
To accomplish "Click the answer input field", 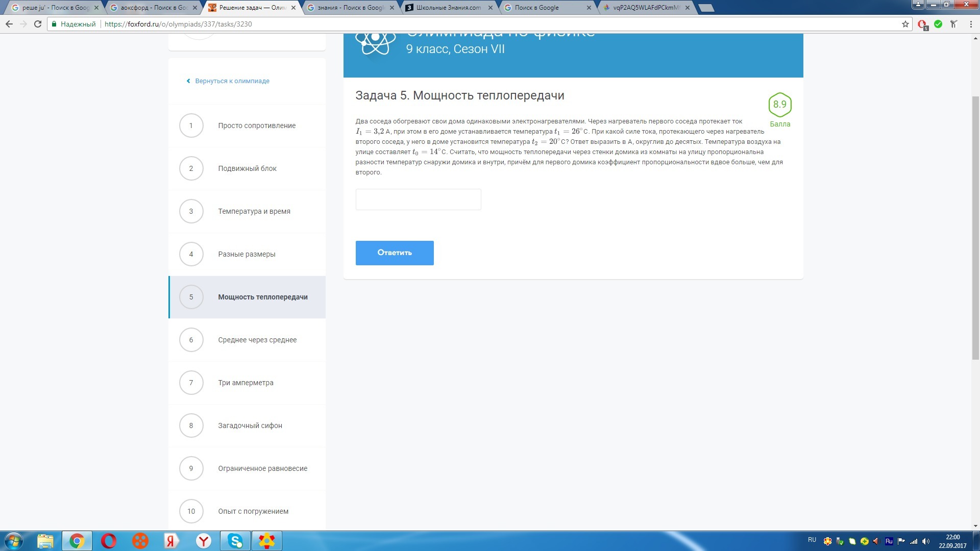I will click(x=418, y=199).
